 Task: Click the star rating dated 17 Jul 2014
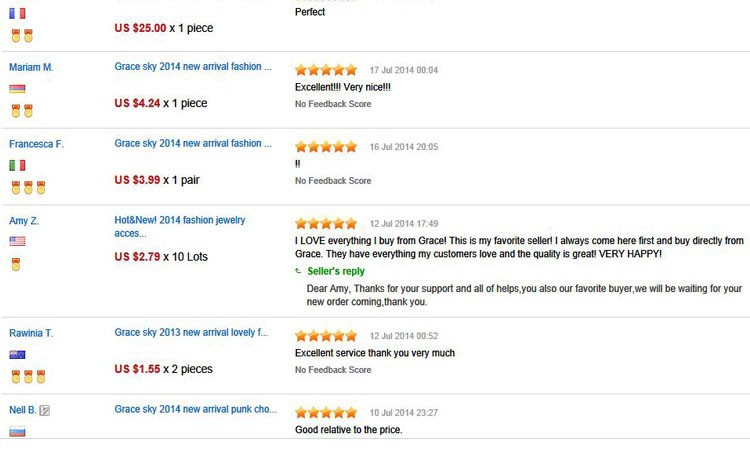[326, 70]
